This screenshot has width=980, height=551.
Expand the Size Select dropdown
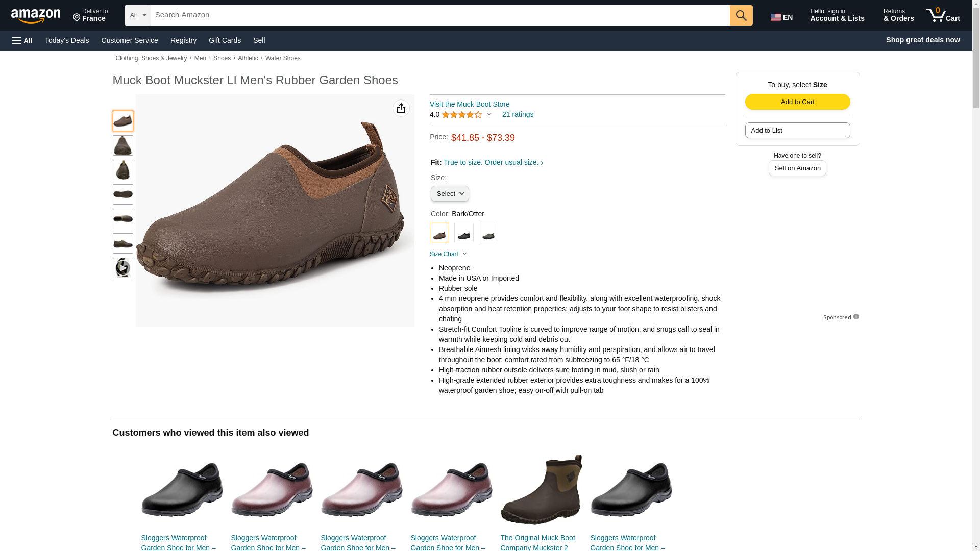click(x=450, y=194)
